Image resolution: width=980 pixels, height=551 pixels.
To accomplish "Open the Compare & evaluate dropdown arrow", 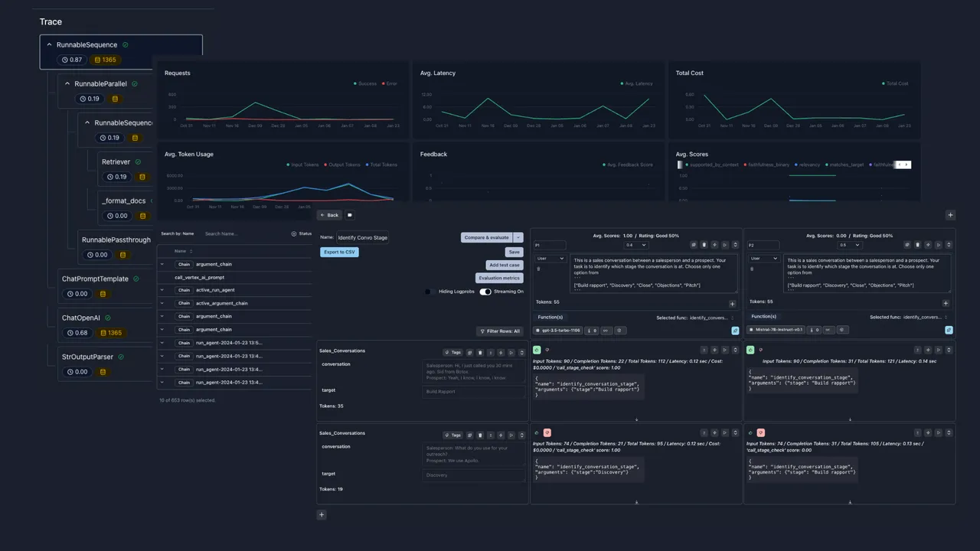I will tap(518, 237).
